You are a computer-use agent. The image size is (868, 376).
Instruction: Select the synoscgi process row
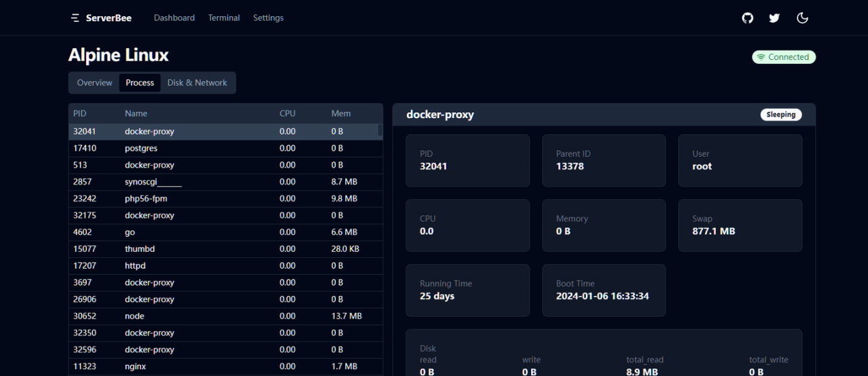225,182
